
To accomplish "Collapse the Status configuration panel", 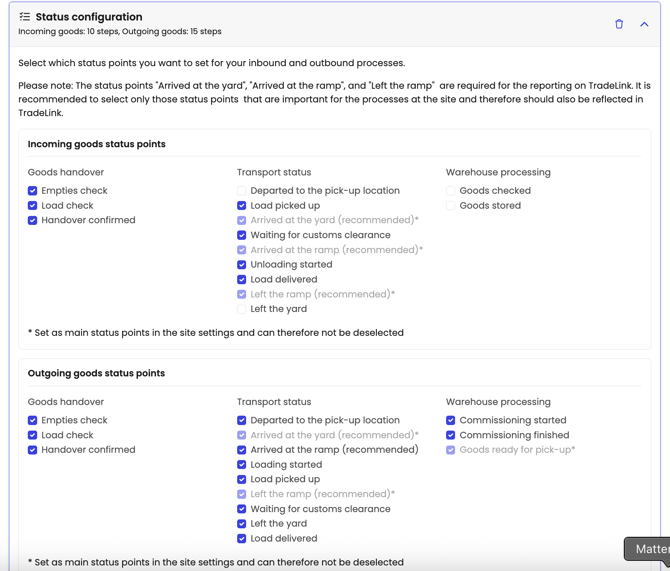I will (644, 24).
